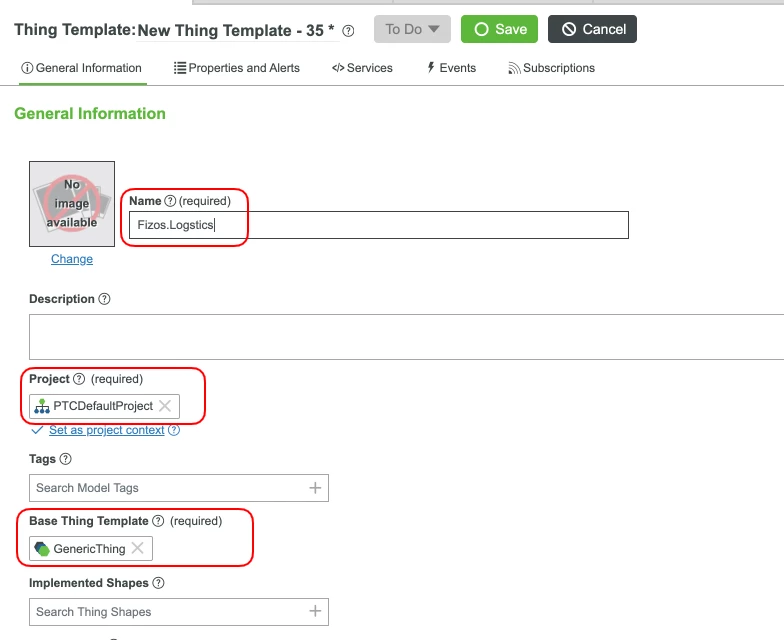The height and width of the screenshot is (640, 784).
Task: Click inside the Description text area
Action: [406, 336]
